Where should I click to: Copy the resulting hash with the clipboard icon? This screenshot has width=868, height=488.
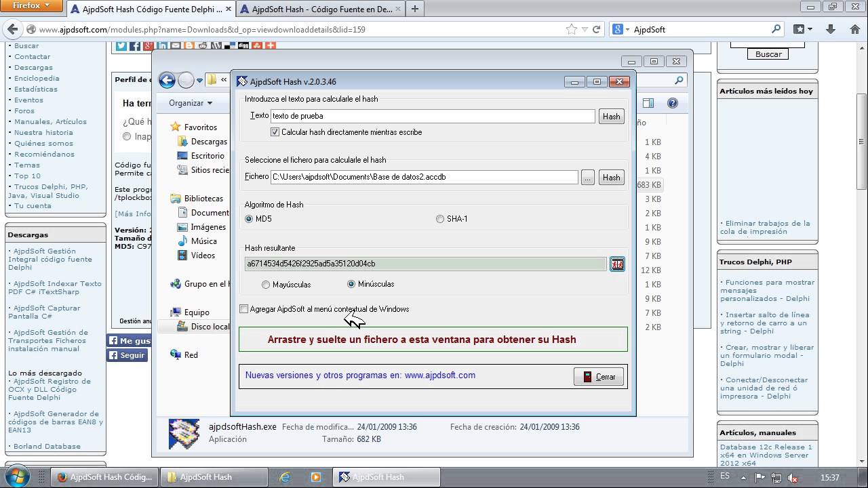(x=617, y=264)
